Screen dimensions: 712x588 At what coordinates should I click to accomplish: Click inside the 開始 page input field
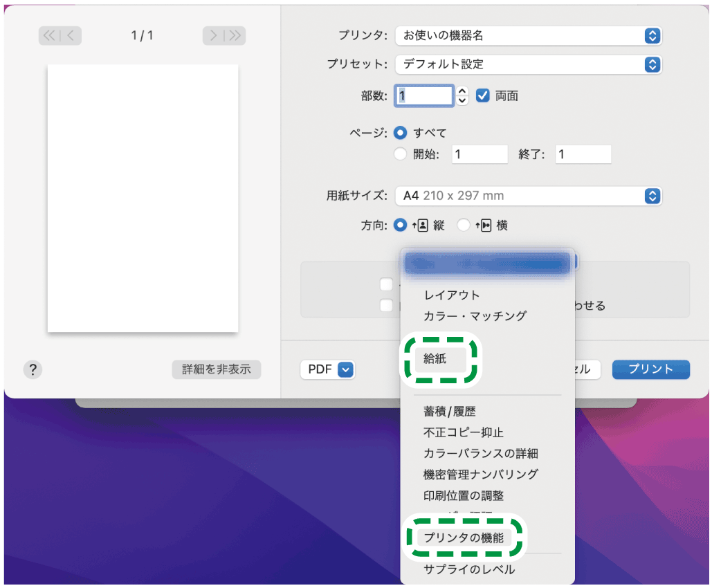[479, 154]
